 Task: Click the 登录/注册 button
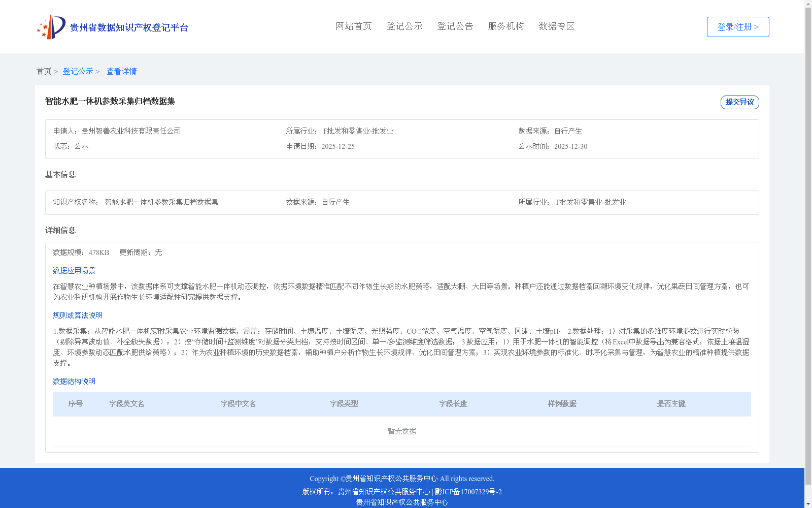click(x=738, y=27)
